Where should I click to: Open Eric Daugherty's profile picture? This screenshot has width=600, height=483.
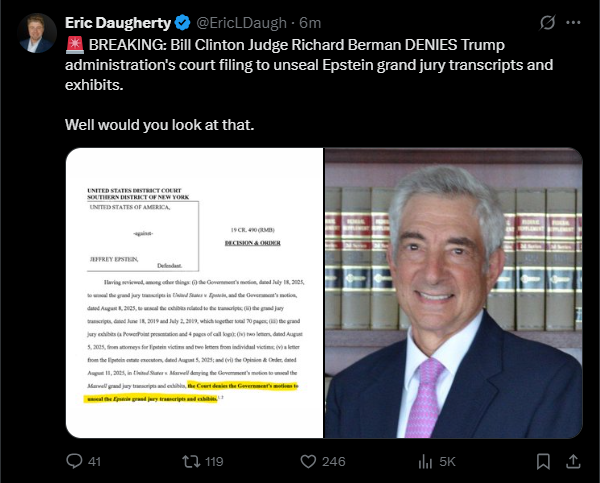tap(37, 33)
